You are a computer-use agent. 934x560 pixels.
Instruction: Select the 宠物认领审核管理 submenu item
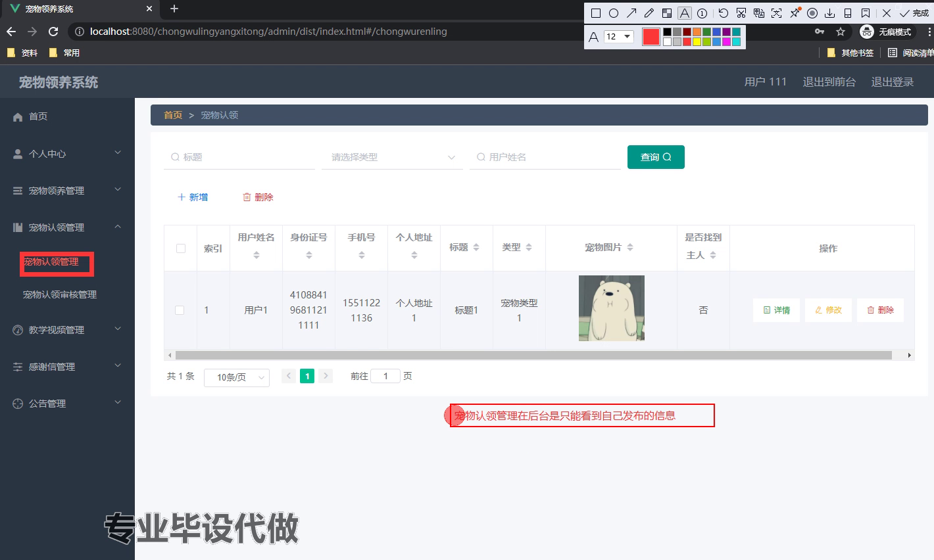(60, 294)
